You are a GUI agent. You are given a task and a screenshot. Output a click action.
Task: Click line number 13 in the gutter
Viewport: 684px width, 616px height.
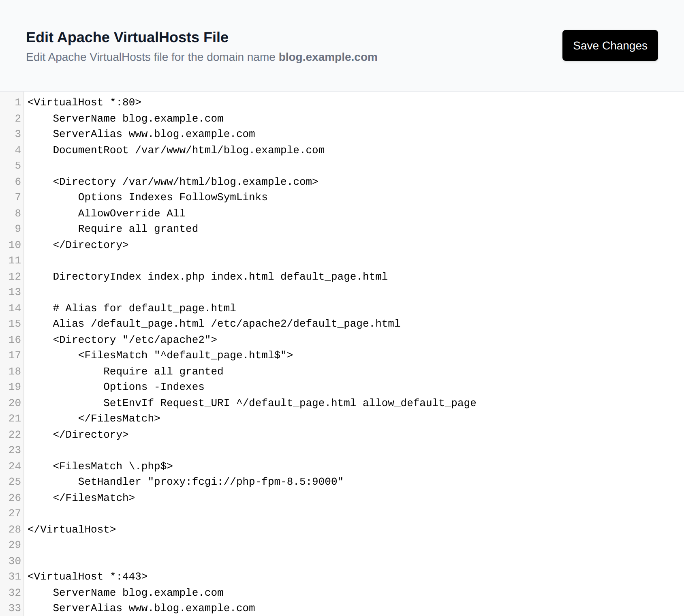(15, 292)
